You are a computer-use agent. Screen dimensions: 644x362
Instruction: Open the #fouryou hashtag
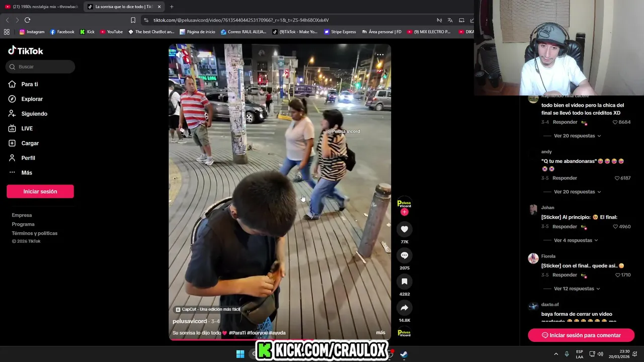click(257, 333)
